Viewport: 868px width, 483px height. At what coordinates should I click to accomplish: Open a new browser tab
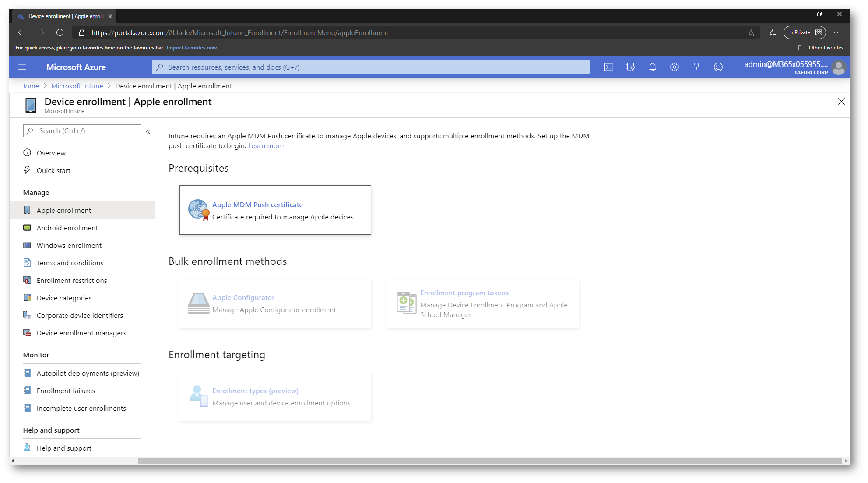(x=123, y=16)
